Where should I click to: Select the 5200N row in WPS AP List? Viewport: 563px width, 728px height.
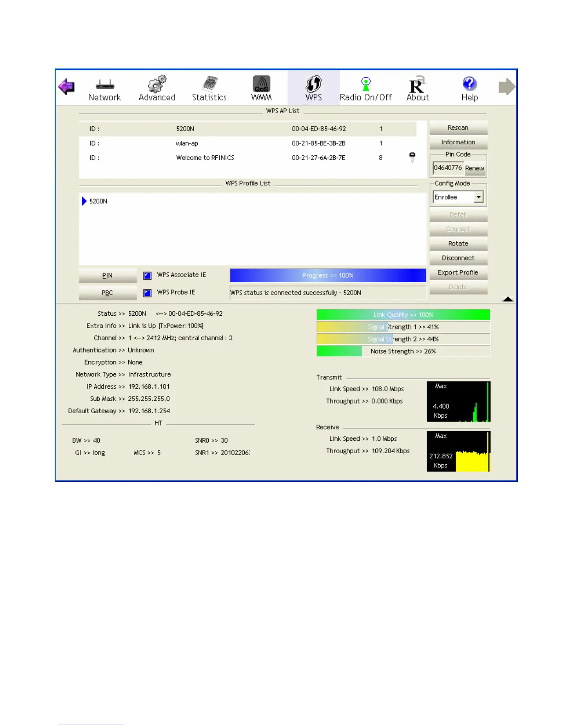pyautogui.click(x=247, y=129)
